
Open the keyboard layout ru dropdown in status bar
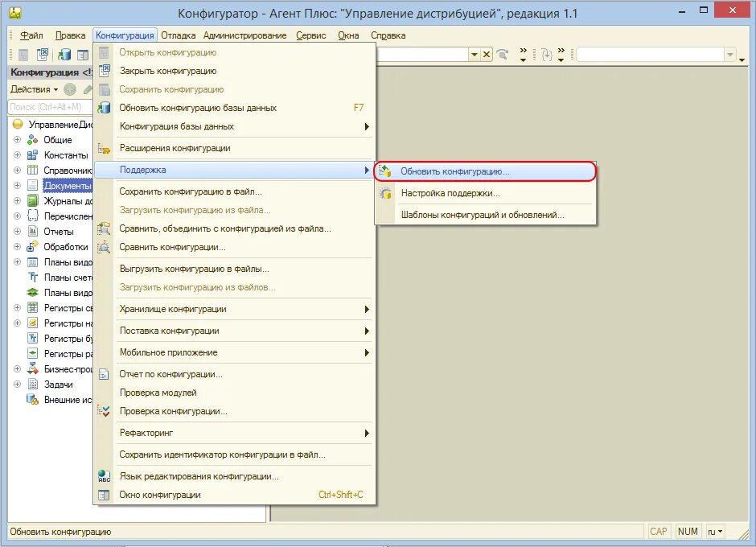(x=715, y=532)
